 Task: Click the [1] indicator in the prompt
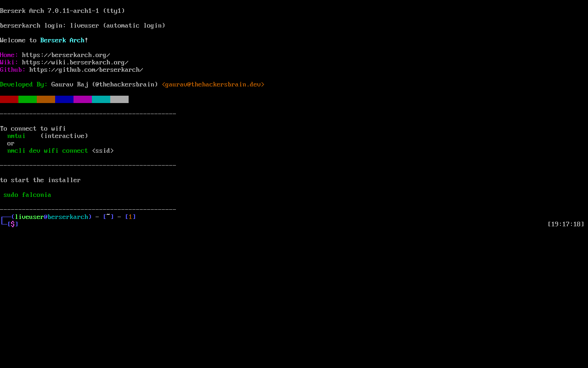point(130,217)
